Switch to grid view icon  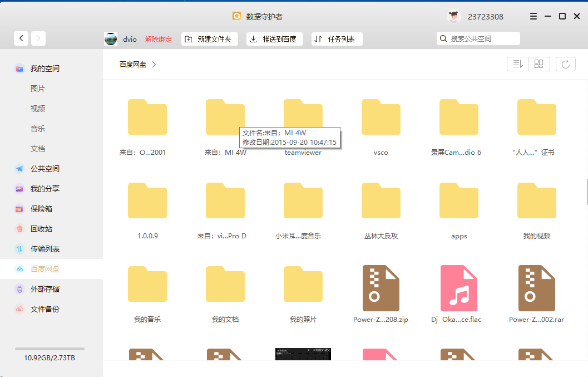(x=539, y=64)
